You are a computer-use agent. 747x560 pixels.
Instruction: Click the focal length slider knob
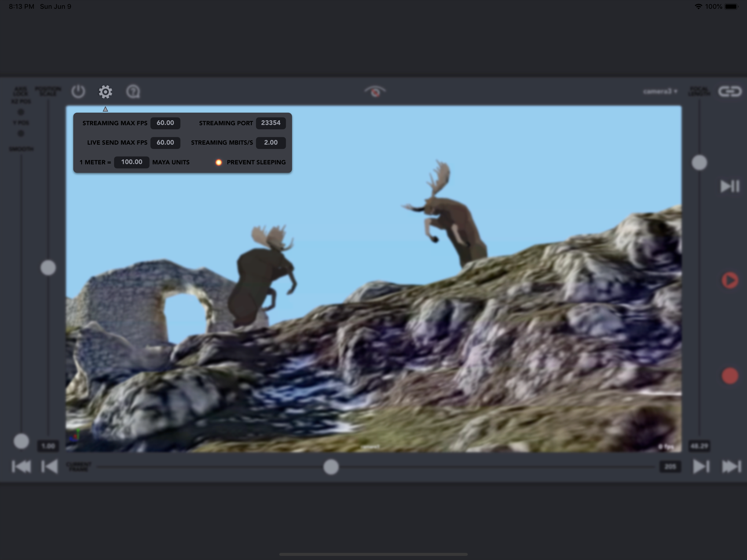pyautogui.click(x=699, y=163)
